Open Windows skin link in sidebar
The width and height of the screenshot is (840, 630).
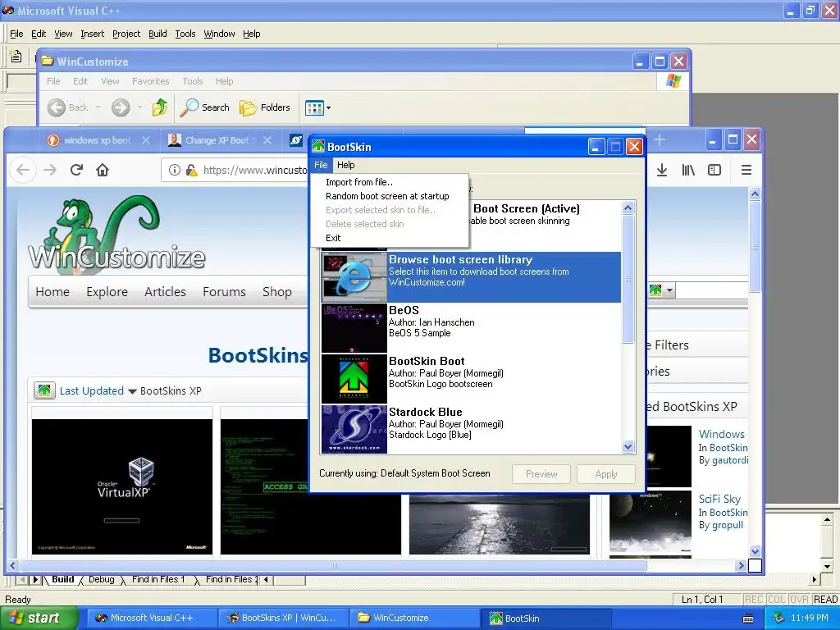point(721,434)
